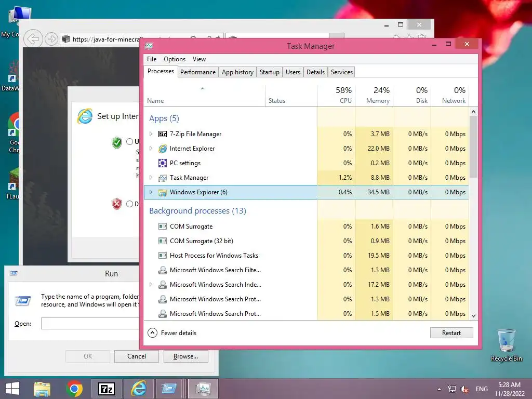Click the Run dialog title bar icon
532x399 pixels.
(14, 273)
